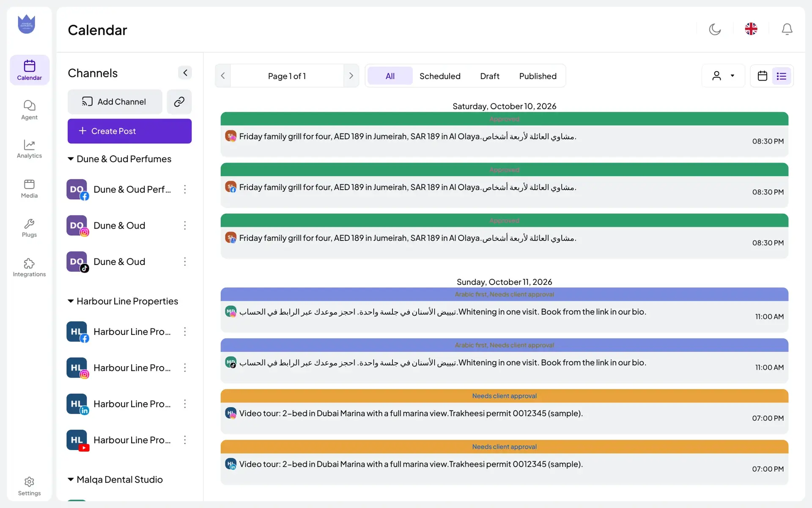Open options for Harbour Line Facebook channel
Image resolution: width=812 pixels, height=508 pixels.
(185, 331)
